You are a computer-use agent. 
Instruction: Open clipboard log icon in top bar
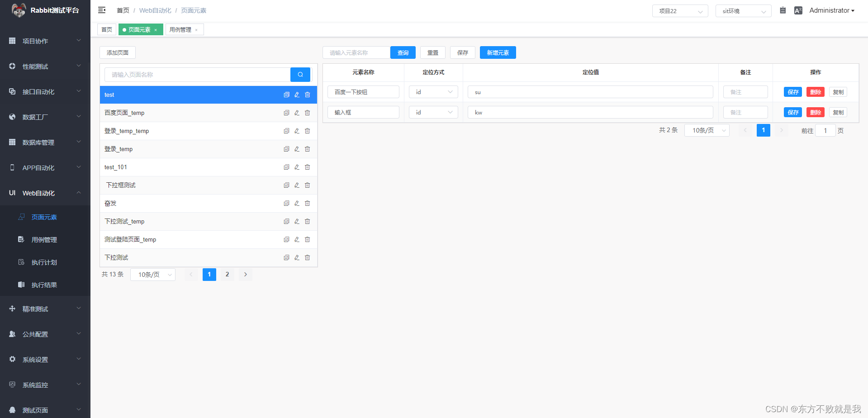783,10
